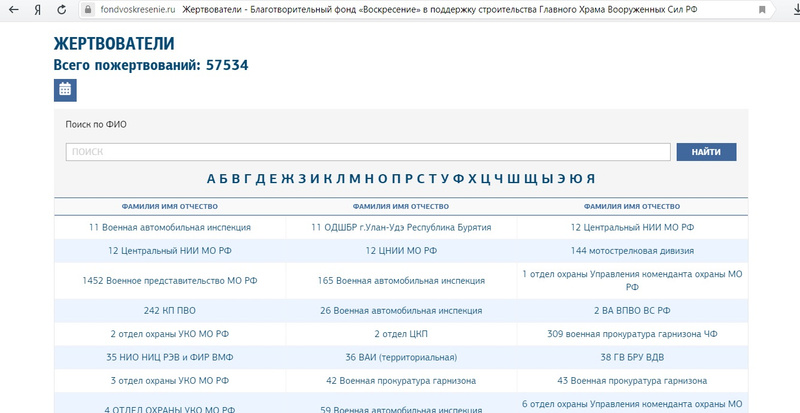Filter donors by letter Н
The width and height of the screenshot is (800, 413).
369,179
